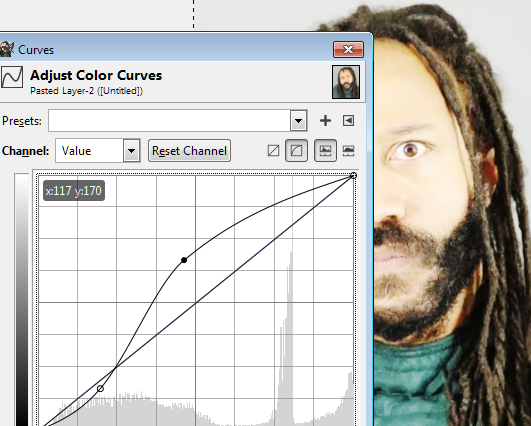Click the Adjust Color Curves tool icon
The height and width of the screenshot is (426, 531).
point(12,77)
